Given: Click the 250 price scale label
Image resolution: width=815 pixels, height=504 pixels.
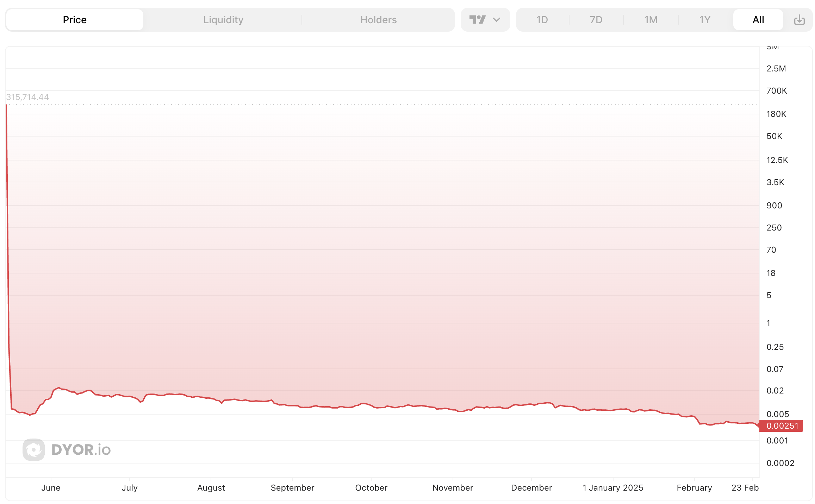Looking at the screenshot, I should 774,228.
